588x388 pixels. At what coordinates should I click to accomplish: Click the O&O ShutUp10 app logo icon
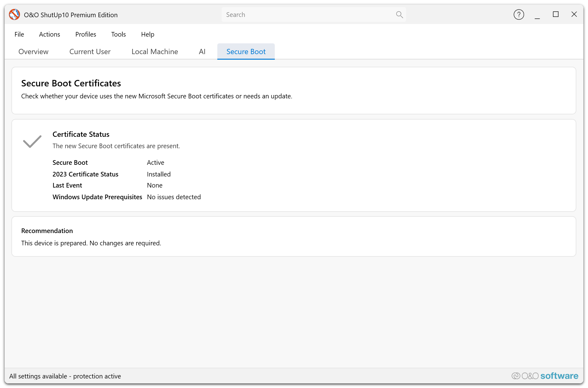[x=14, y=14]
